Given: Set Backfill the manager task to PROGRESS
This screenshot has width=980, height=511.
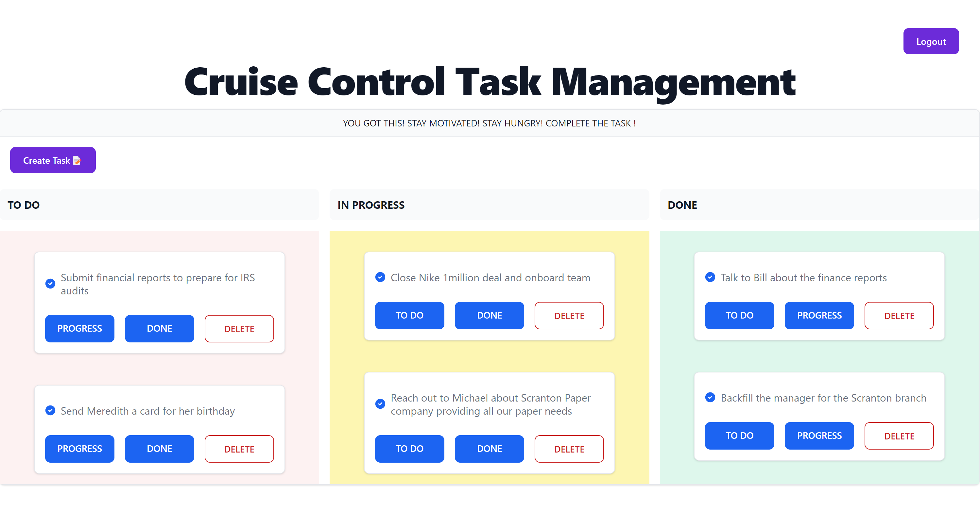Looking at the screenshot, I should 819,436.
